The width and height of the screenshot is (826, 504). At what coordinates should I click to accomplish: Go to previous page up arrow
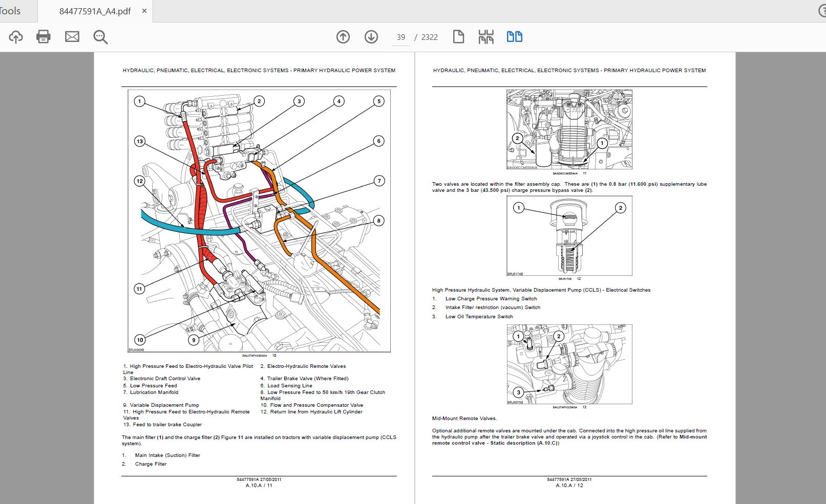tap(343, 37)
